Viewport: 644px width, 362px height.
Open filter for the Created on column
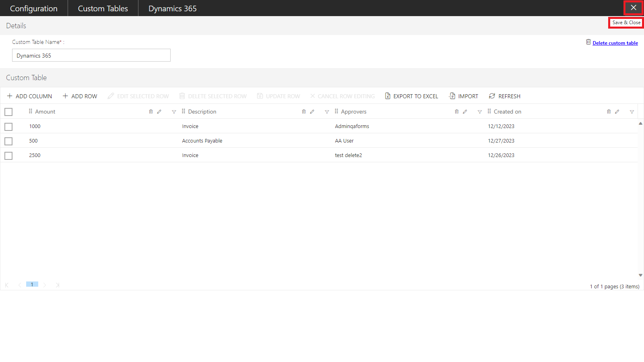click(x=632, y=112)
